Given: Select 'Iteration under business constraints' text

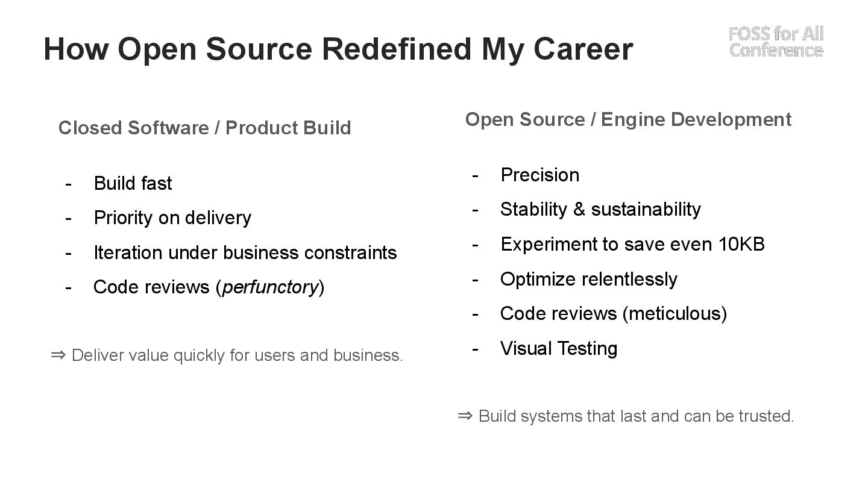Looking at the screenshot, I should 245,252.
